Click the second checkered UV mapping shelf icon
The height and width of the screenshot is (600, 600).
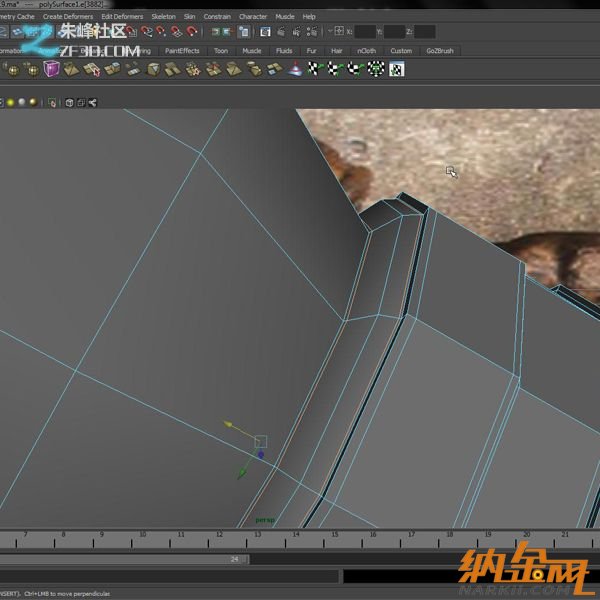tap(335, 69)
